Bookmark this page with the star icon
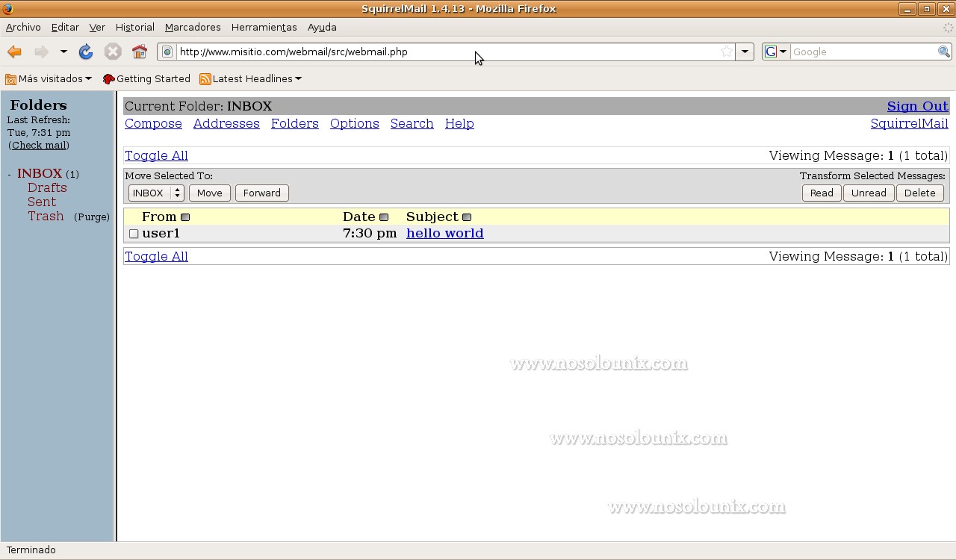The width and height of the screenshot is (956, 560). [x=727, y=52]
